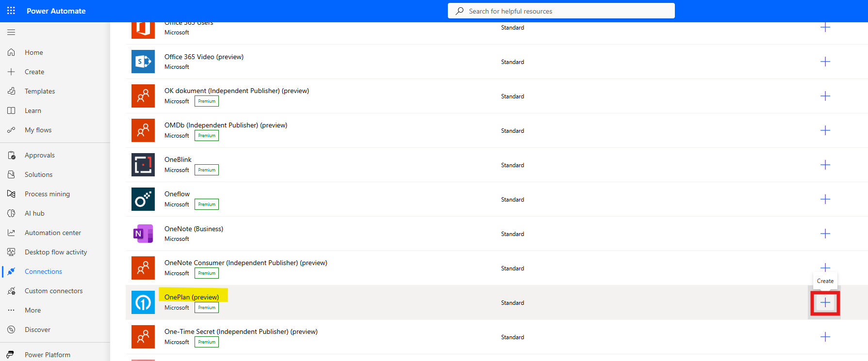Click the Premium badge on OMDb

click(207, 136)
